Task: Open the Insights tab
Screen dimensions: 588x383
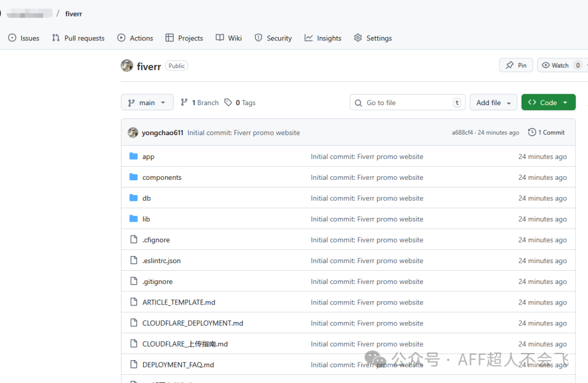Action: tap(323, 38)
